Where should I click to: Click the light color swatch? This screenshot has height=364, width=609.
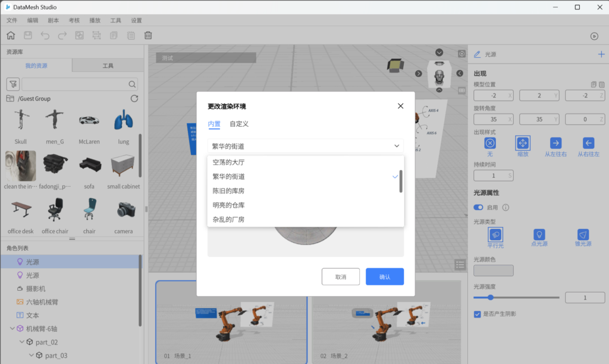(x=493, y=271)
